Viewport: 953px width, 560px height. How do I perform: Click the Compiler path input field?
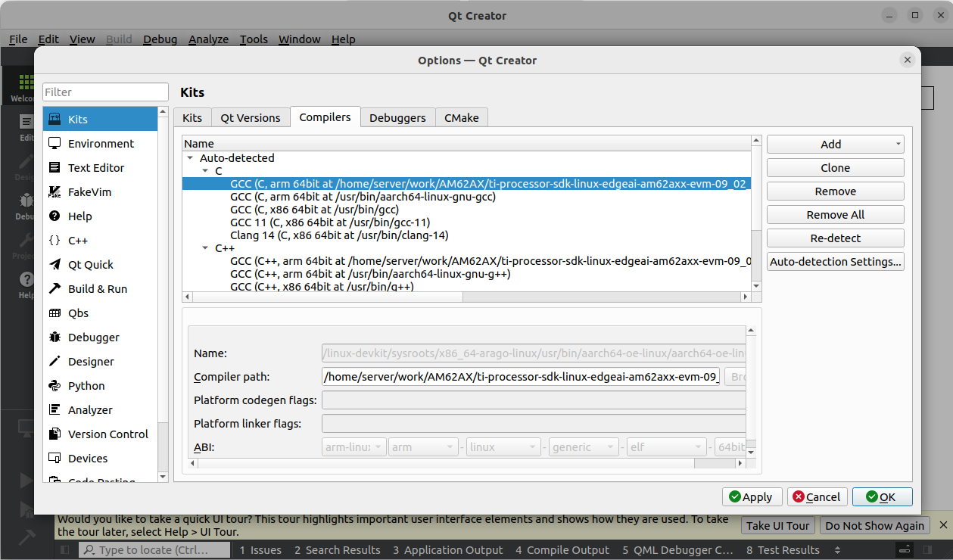click(x=521, y=377)
